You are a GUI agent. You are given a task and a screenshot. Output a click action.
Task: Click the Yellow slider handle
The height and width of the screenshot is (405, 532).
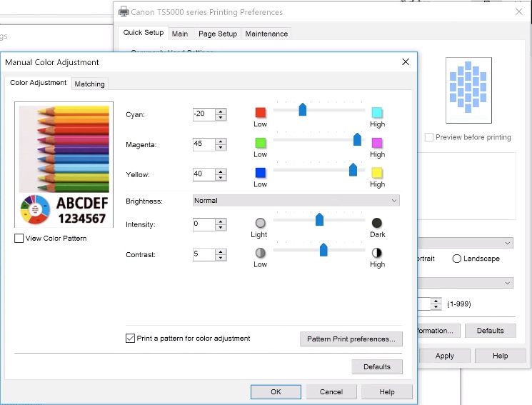tap(353, 169)
